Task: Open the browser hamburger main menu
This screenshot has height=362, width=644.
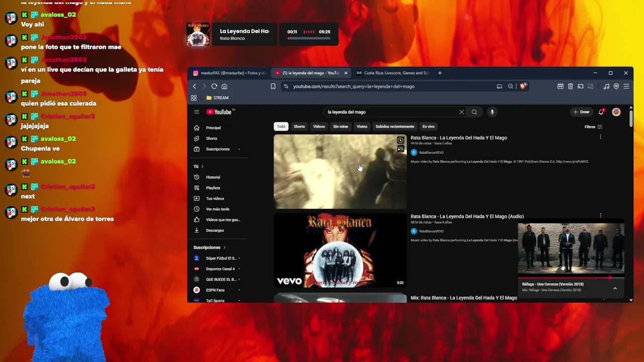Action: coord(626,86)
